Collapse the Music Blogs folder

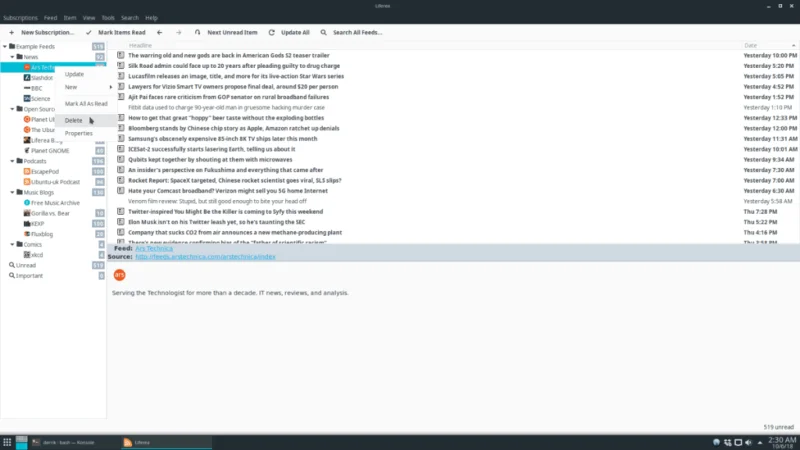(12, 192)
